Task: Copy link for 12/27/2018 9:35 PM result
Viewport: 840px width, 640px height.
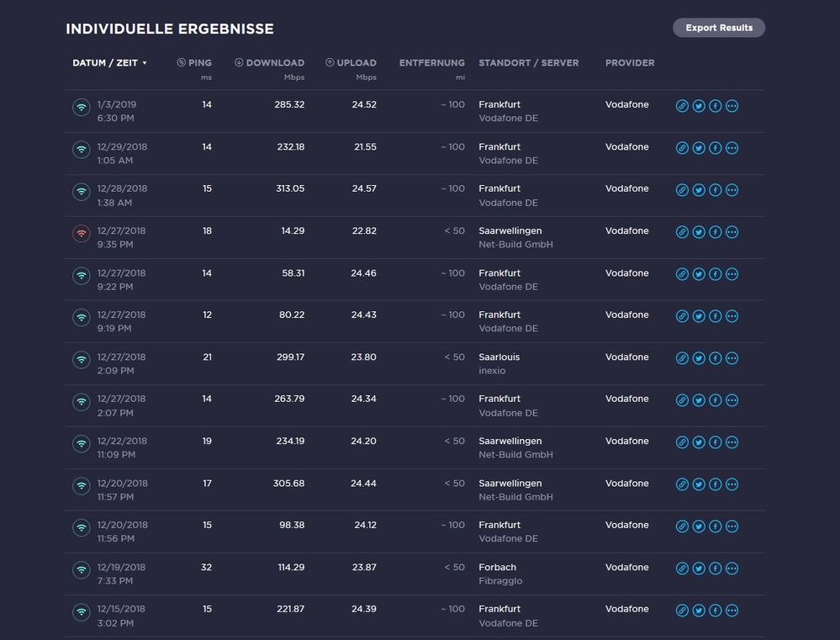Action: (x=682, y=232)
